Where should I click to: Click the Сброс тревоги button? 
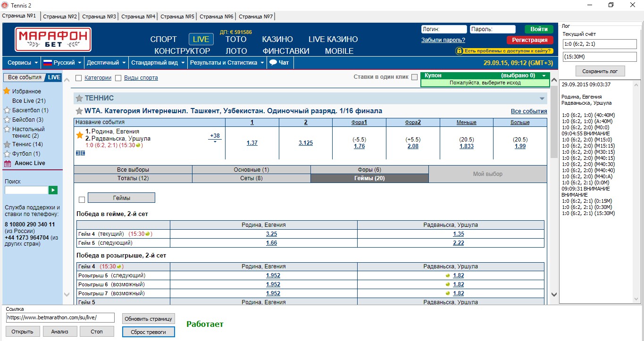pyautogui.click(x=148, y=332)
